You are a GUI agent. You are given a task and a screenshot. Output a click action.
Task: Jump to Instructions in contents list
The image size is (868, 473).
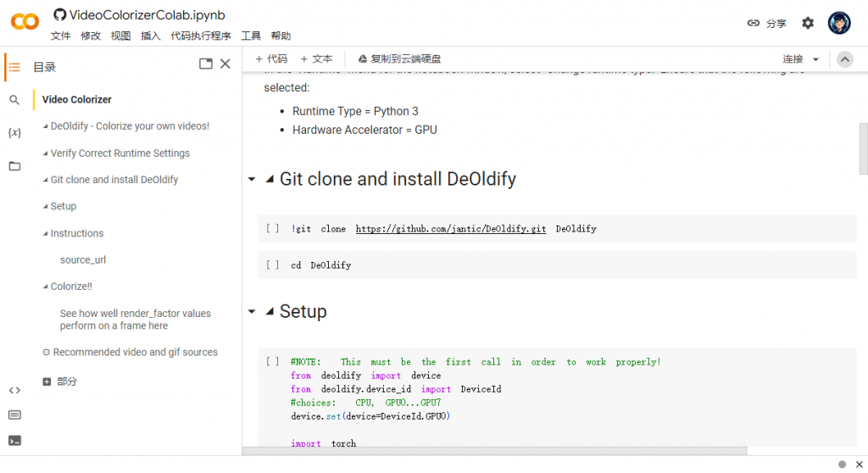[x=77, y=233]
